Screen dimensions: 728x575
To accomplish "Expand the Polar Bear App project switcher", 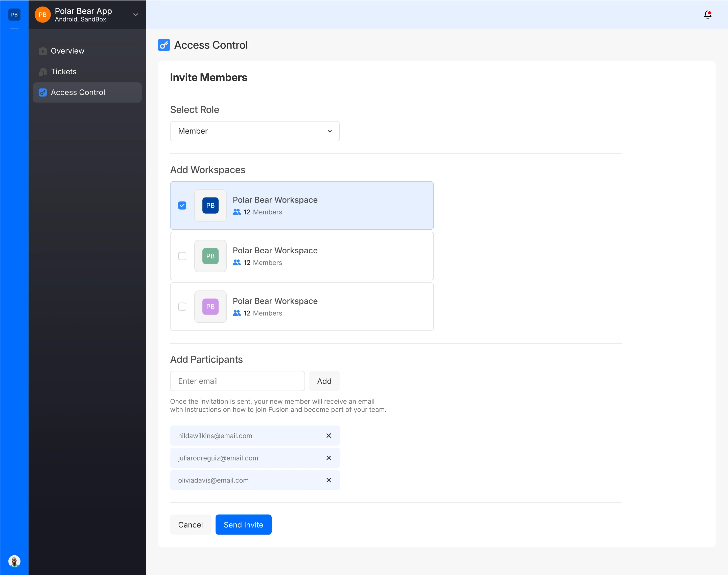I will (136, 14).
